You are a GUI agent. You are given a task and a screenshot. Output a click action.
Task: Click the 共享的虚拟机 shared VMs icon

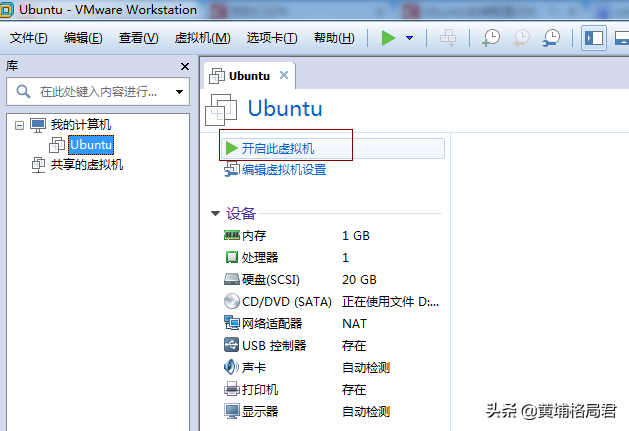point(38,165)
